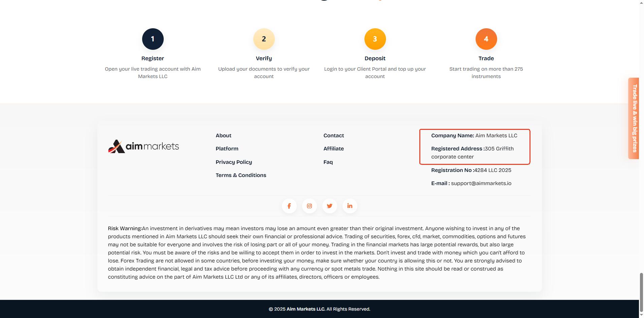644x318 pixels.
Task: Click the 'Registration No :4284 LLC 2025' line
Action: [471, 170]
